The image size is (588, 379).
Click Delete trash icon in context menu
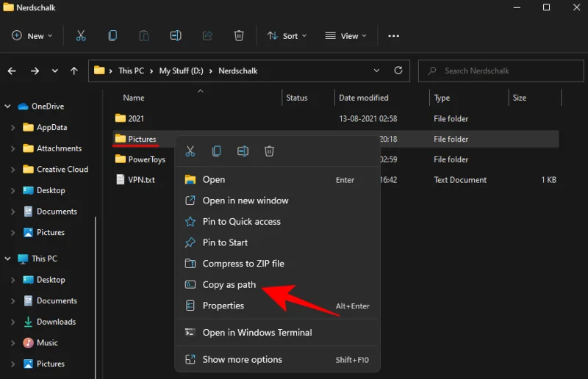click(x=269, y=151)
